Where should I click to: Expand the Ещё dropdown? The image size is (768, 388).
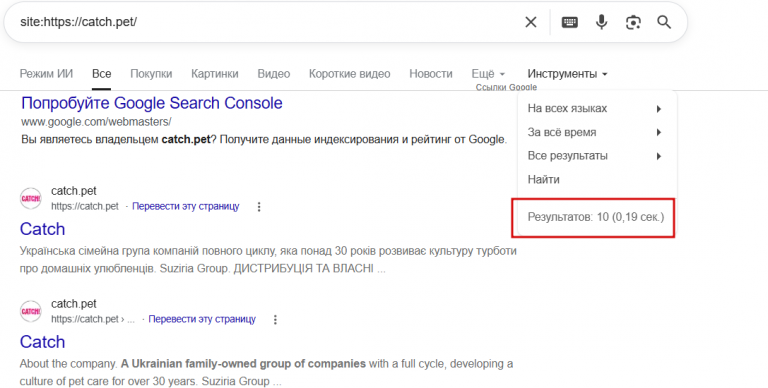pyautogui.click(x=488, y=74)
